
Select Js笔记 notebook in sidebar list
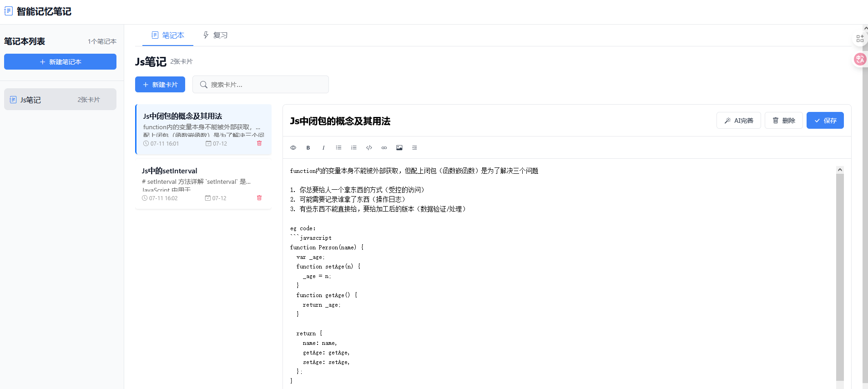60,99
